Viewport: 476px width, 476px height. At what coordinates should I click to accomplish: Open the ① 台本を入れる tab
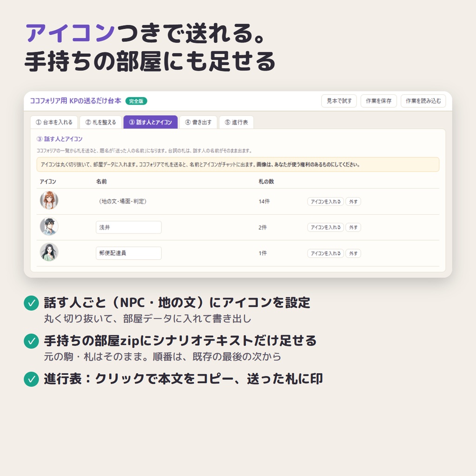click(54, 122)
